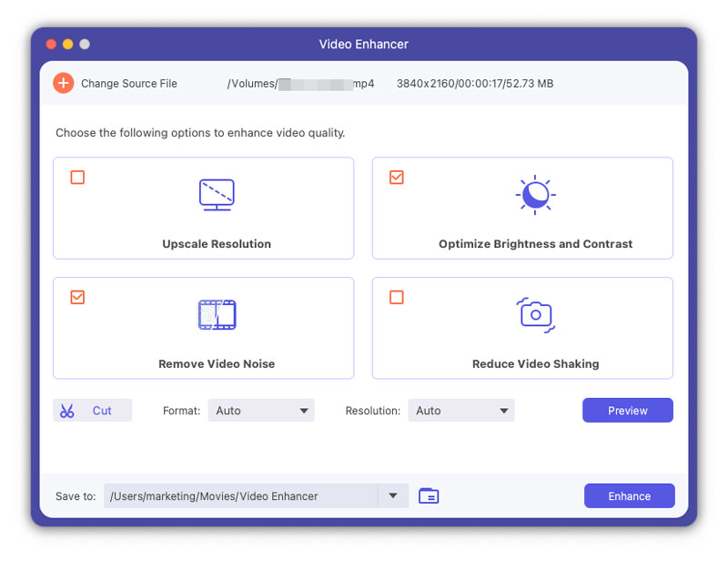Enable the Upscale Resolution checkbox
728x561 pixels.
point(78,178)
